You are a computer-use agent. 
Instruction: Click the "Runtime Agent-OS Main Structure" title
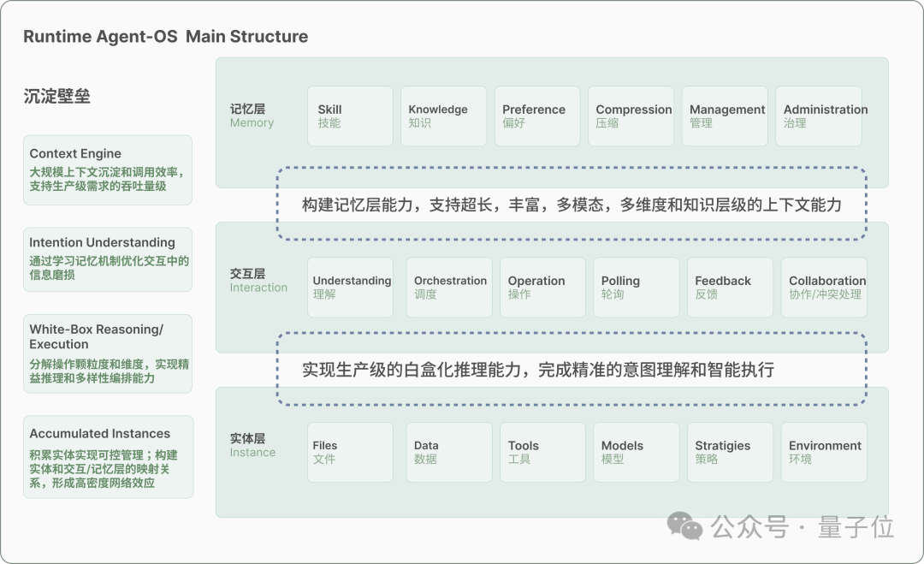[166, 37]
